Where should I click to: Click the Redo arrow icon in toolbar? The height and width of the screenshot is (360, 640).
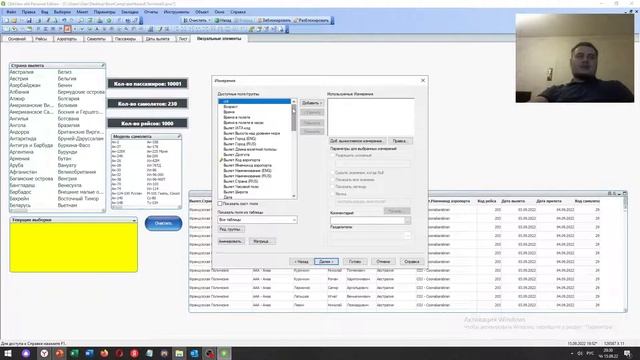pyautogui.click(x=72, y=20)
